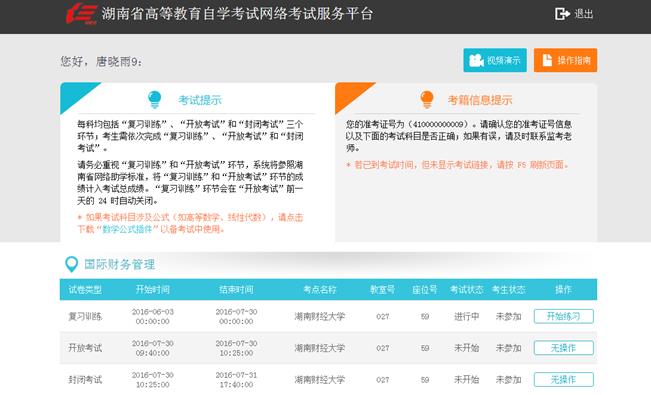Click the 开始练习 button in 复习训练 row
The height and width of the screenshot is (395, 651).
(x=563, y=316)
